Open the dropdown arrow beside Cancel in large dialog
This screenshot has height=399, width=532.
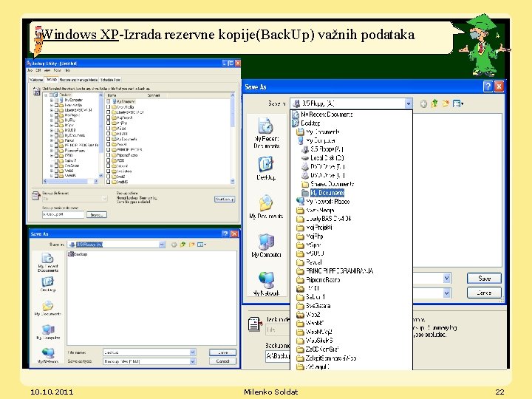click(x=447, y=293)
